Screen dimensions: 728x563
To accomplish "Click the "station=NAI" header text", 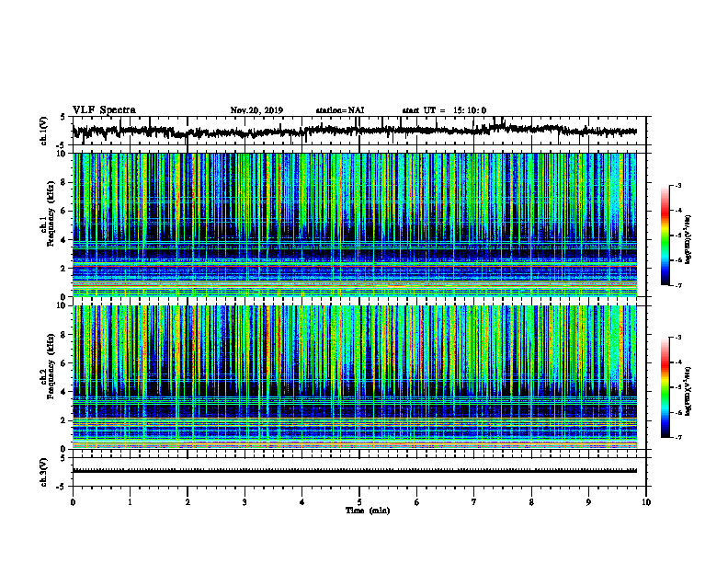I will click(x=340, y=110).
